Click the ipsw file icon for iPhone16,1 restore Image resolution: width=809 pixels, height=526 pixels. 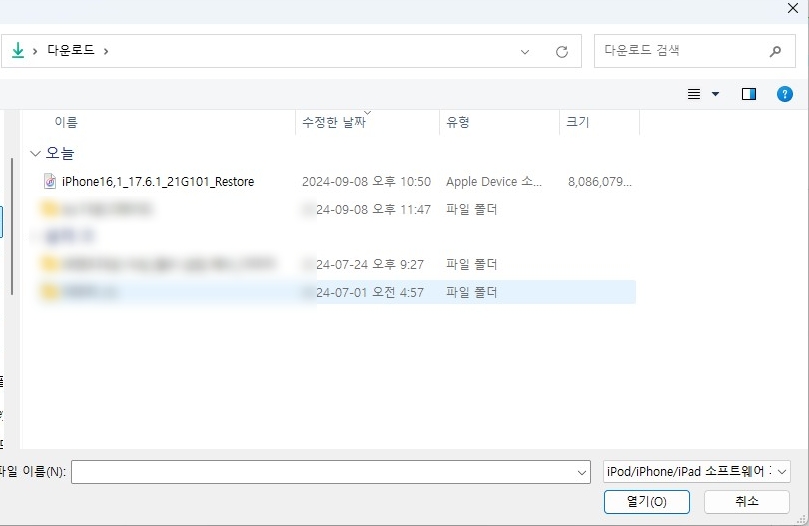(x=50, y=182)
